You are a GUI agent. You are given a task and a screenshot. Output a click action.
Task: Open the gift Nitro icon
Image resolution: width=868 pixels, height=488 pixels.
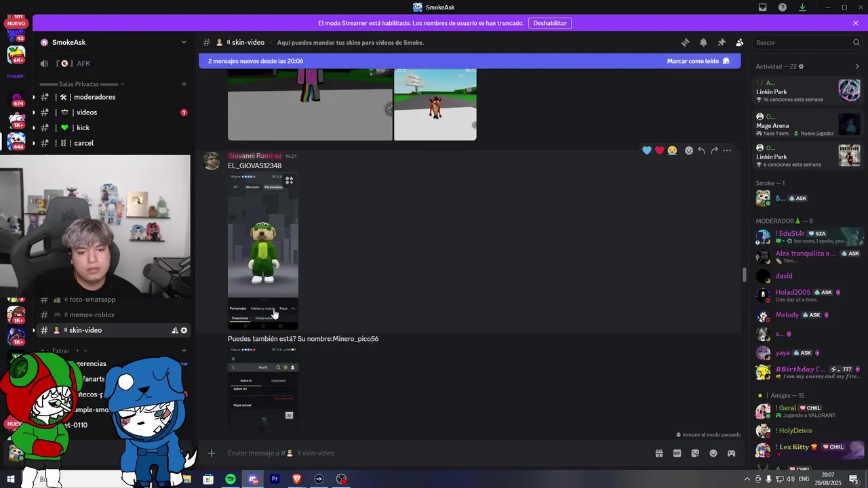[x=658, y=453]
